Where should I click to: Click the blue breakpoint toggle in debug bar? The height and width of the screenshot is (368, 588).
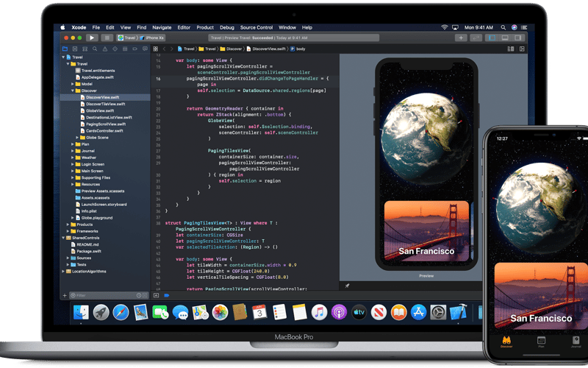point(167,296)
